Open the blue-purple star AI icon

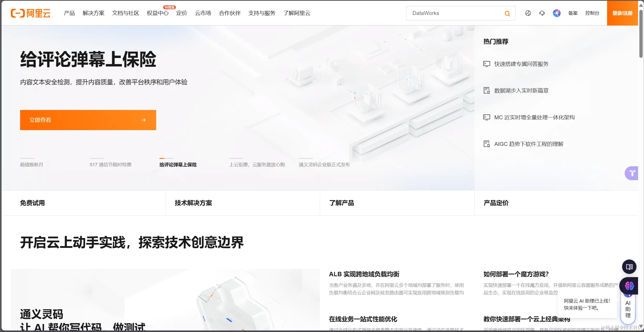coord(556,13)
